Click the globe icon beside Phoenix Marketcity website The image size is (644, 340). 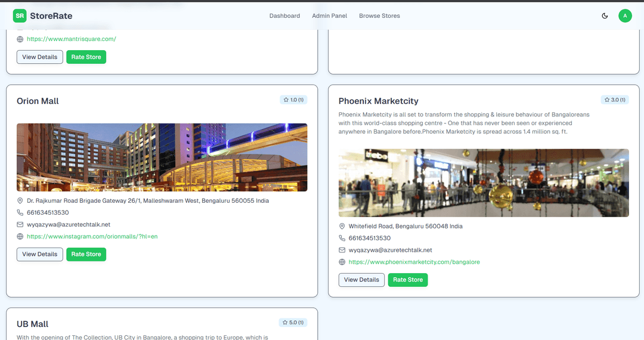coord(342,262)
